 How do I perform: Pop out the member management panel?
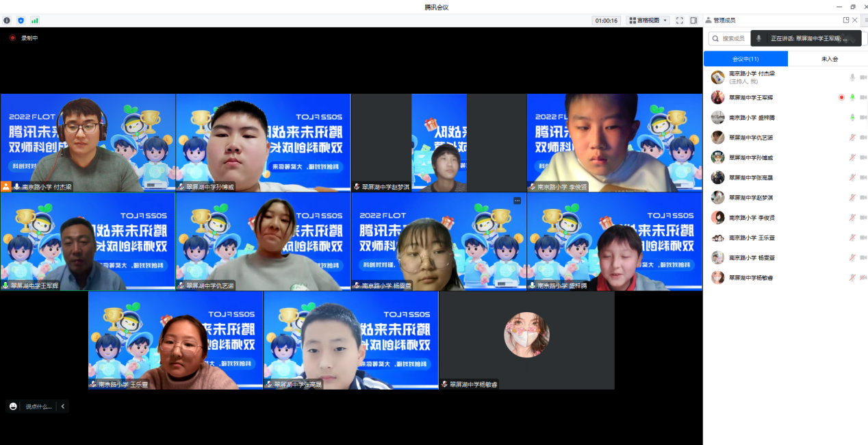tap(846, 21)
